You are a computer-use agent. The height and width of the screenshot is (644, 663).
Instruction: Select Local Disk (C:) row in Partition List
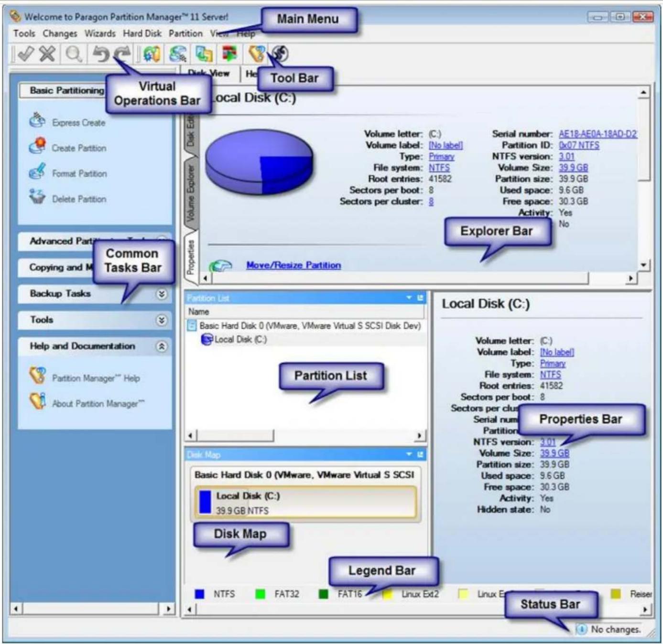306,339
